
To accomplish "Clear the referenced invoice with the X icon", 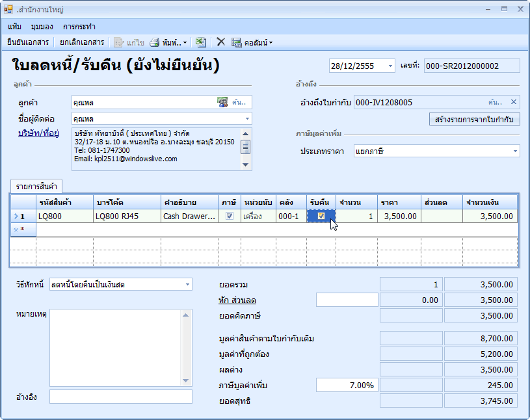I will point(513,102).
